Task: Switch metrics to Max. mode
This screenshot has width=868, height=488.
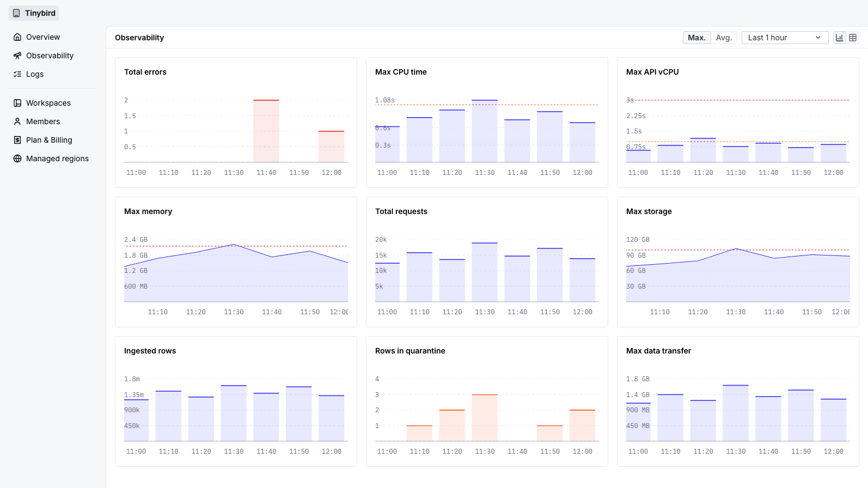Action: click(x=696, y=38)
